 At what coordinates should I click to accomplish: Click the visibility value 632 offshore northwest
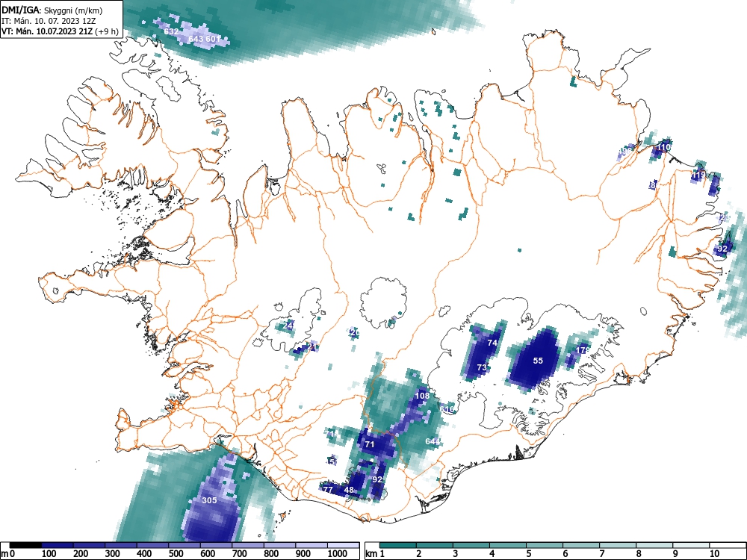coord(171,31)
